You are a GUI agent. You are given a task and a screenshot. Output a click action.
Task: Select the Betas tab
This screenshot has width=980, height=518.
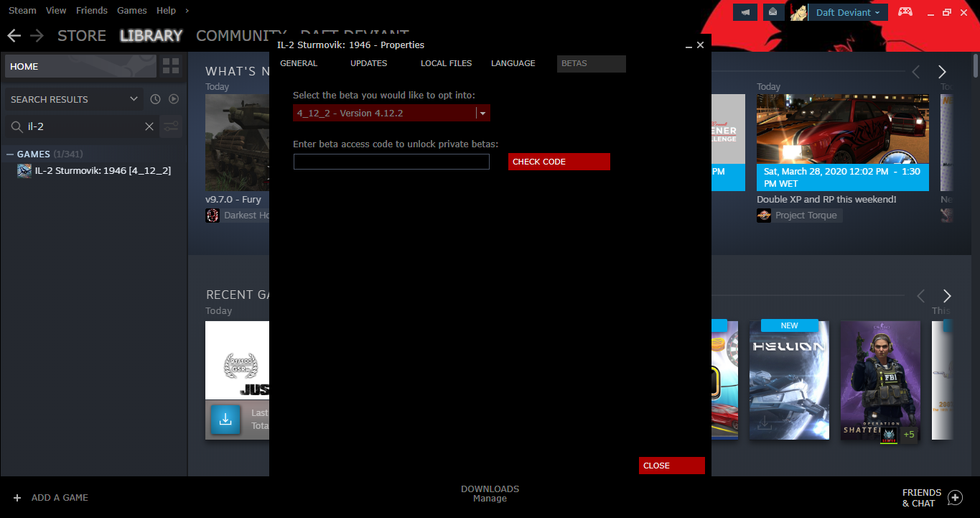coord(592,63)
